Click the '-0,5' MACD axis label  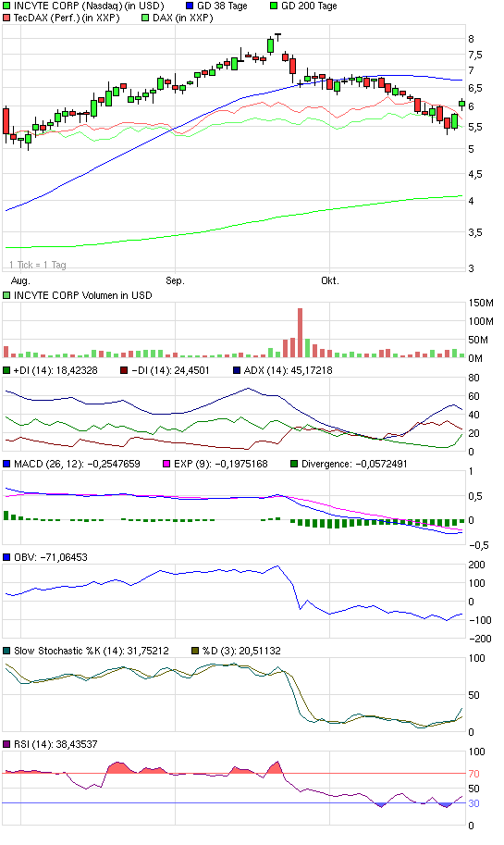tap(479, 545)
